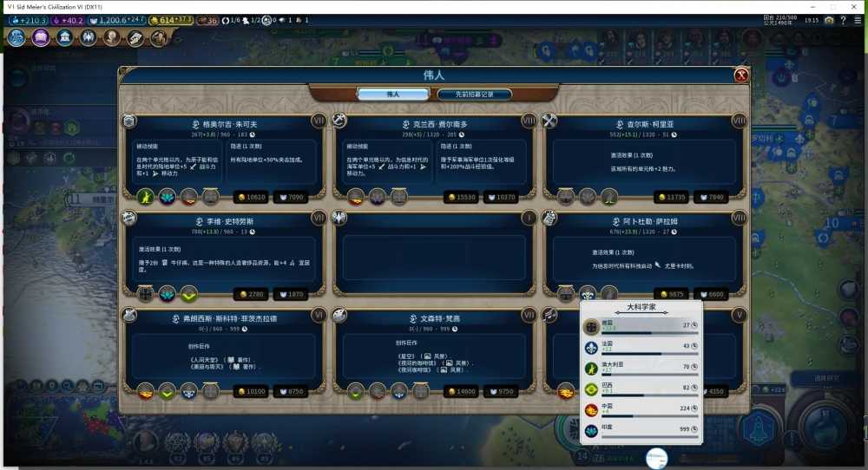Buy 文森特·梵高 with 14600 gold
The width and height of the screenshot is (868, 470).
pyautogui.click(x=463, y=391)
